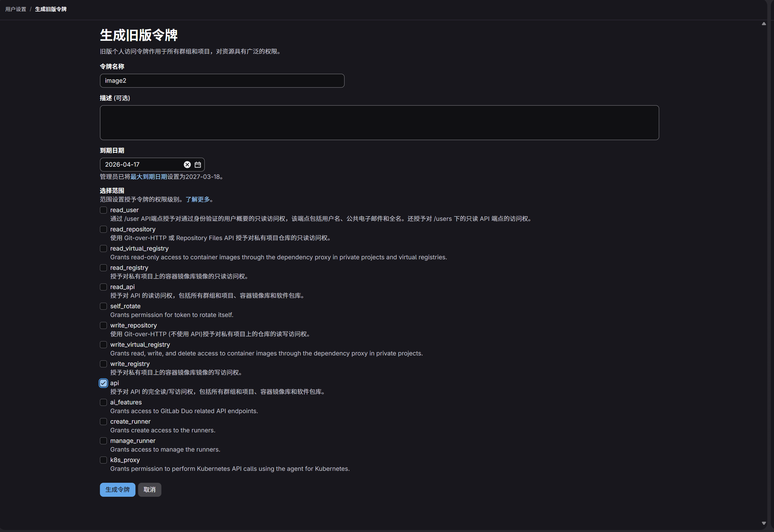Open the 了解更多 link
Viewport: 774px width, 532px height.
(x=198, y=199)
